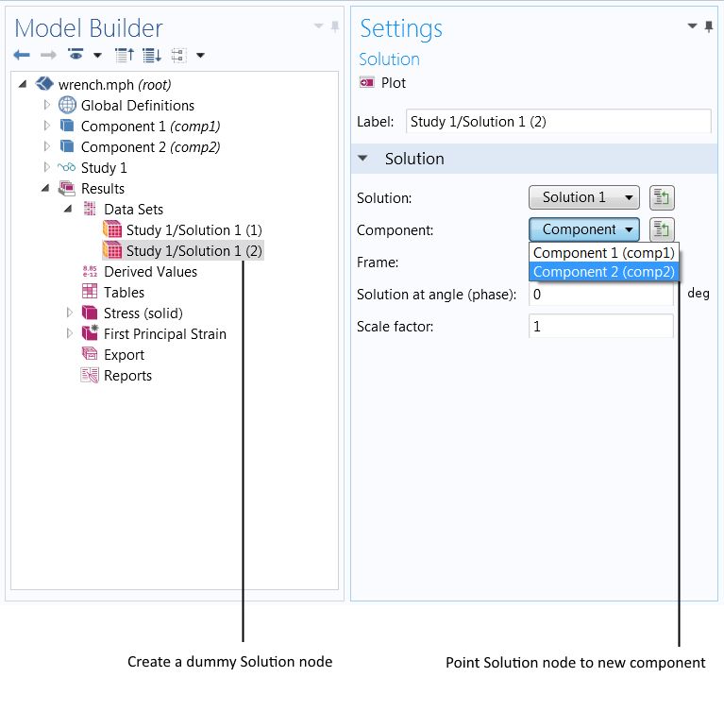Click the Expand All tree icon
This screenshot has width=724, height=728.
coord(152,56)
